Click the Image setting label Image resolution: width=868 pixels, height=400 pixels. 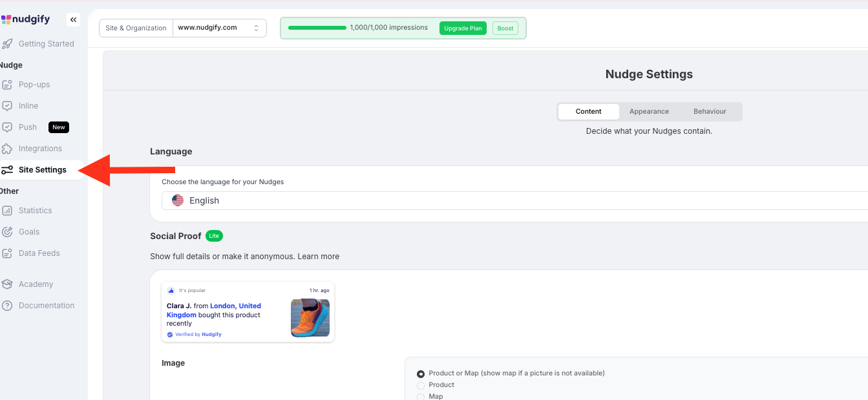click(173, 363)
